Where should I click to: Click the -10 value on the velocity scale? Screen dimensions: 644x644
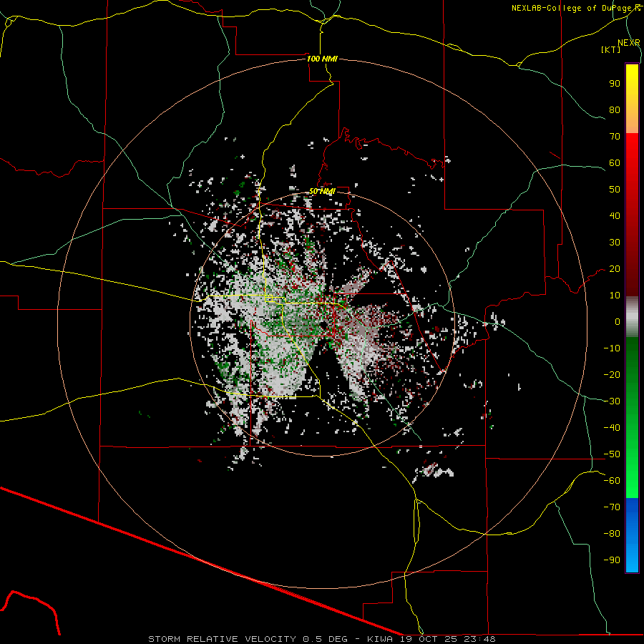(x=612, y=348)
